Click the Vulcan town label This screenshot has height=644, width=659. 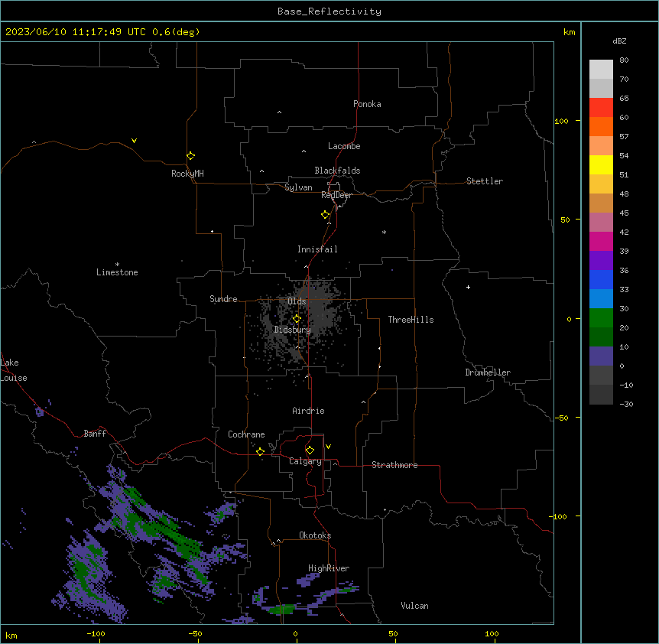pyautogui.click(x=414, y=606)
